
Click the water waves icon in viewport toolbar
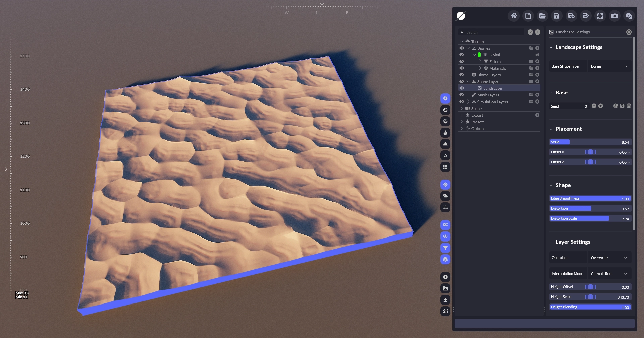445,207
